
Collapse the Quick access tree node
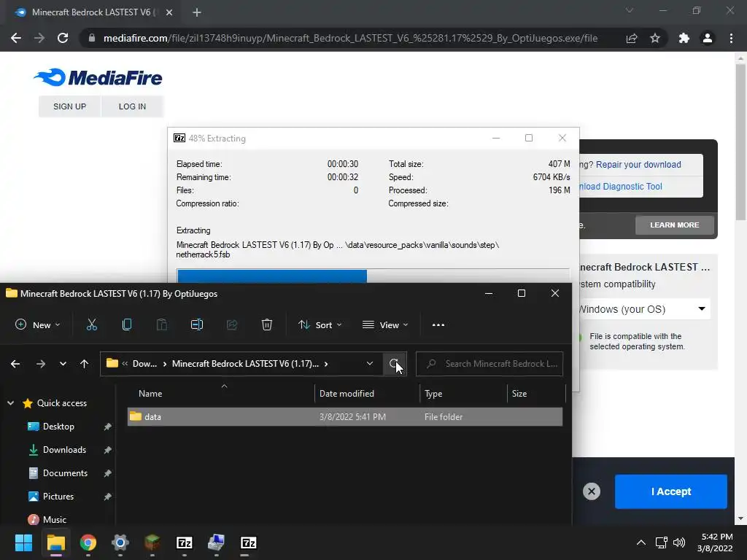pyautogui.click(x=10, y=403)
